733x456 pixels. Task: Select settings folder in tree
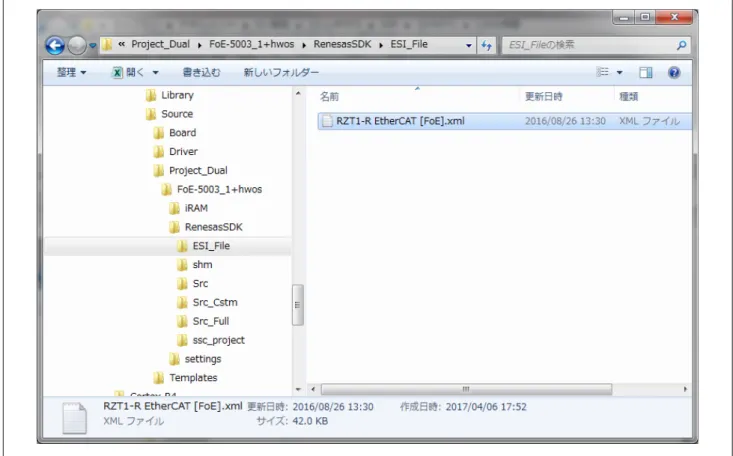click(x=203, y=359)
